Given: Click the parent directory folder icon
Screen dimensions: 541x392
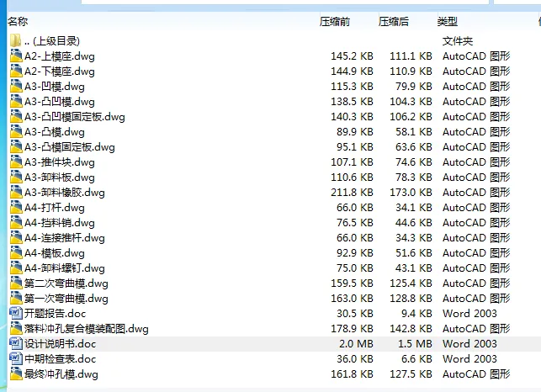Looking at the screenshot, I should coord(15,40).
